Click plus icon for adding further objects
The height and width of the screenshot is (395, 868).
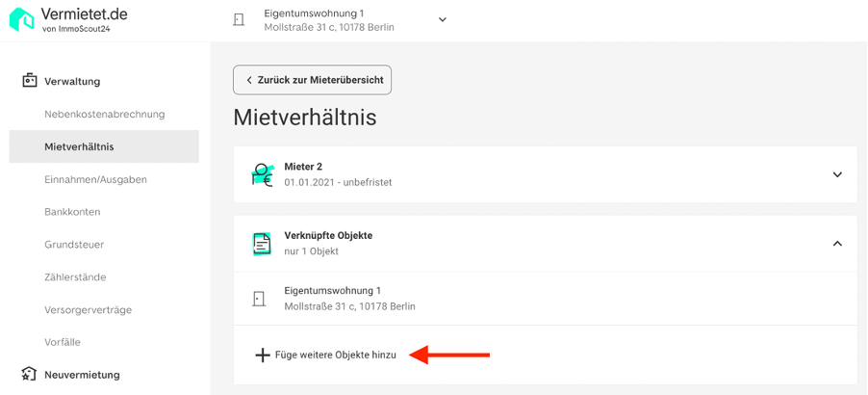tap(262, 355)
